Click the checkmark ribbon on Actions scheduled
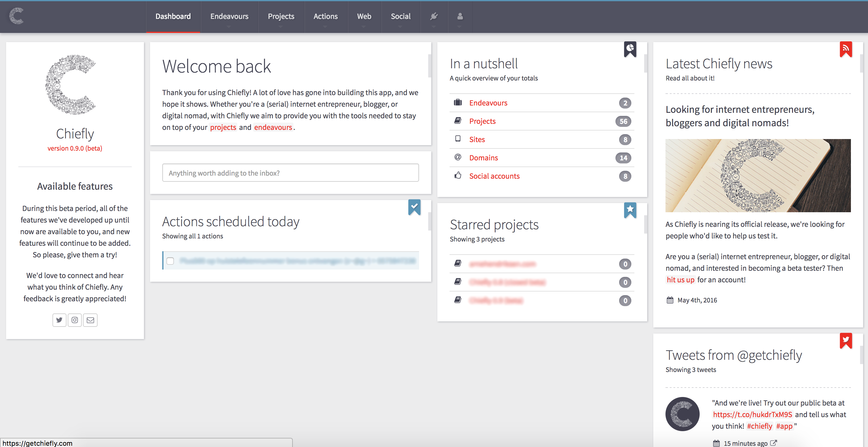 click(x=414, y=207)
